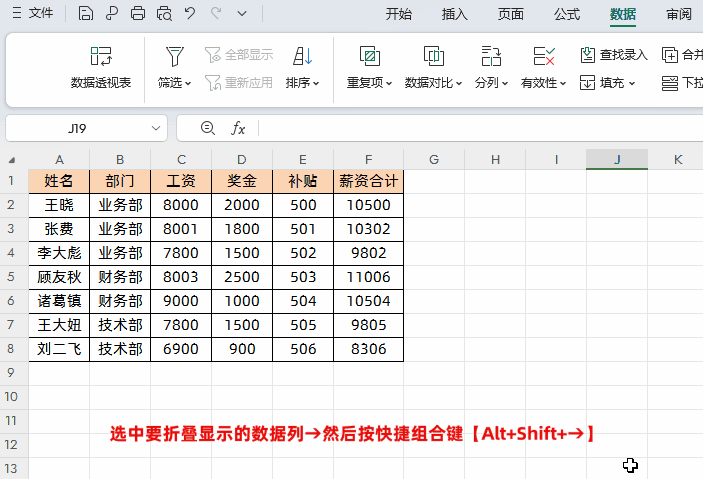
Task: Click the Sort (排序) icon
Action: click(x=302, y=56)
